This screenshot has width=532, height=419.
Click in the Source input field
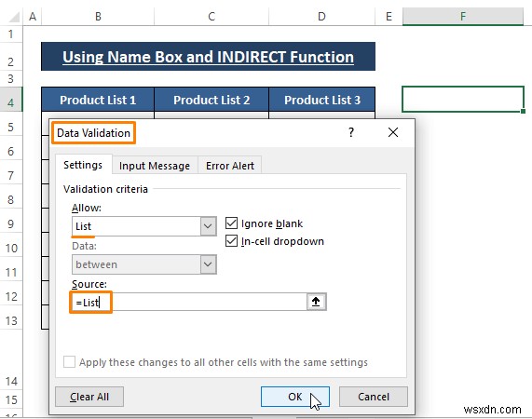pyautogui.click(x=188, y=302)
